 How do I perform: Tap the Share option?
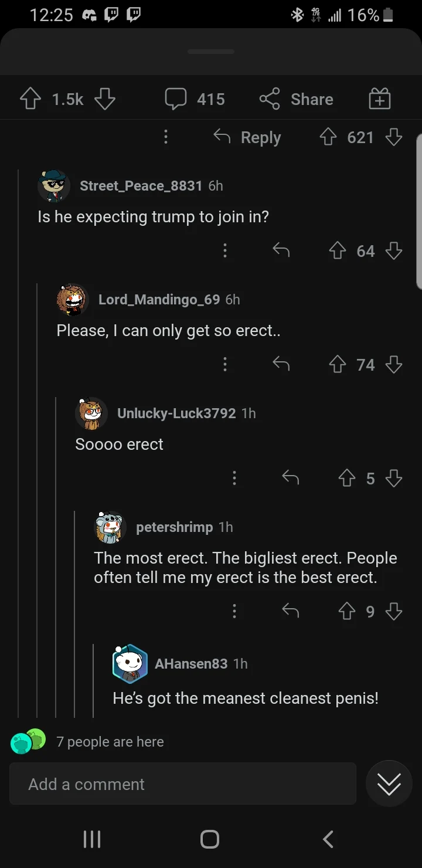pos(296,99)
